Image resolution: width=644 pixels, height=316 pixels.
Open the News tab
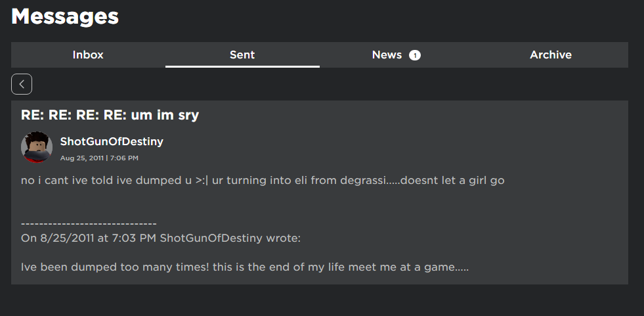[387, 55]
